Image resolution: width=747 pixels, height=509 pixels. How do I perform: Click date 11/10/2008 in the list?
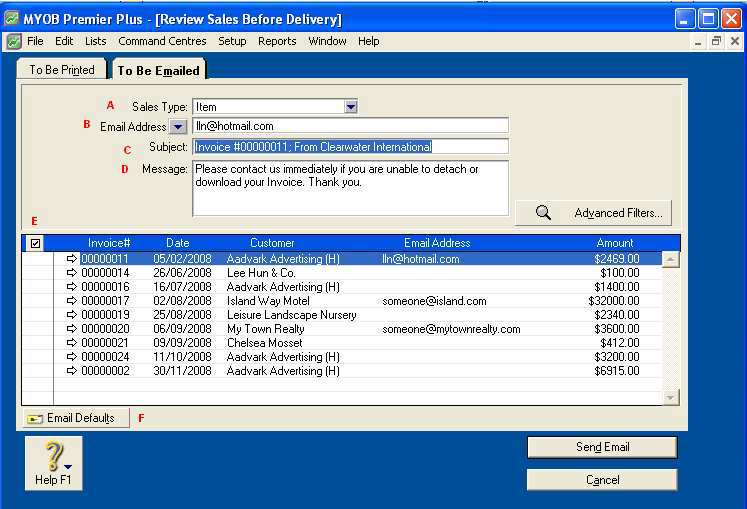182,356
